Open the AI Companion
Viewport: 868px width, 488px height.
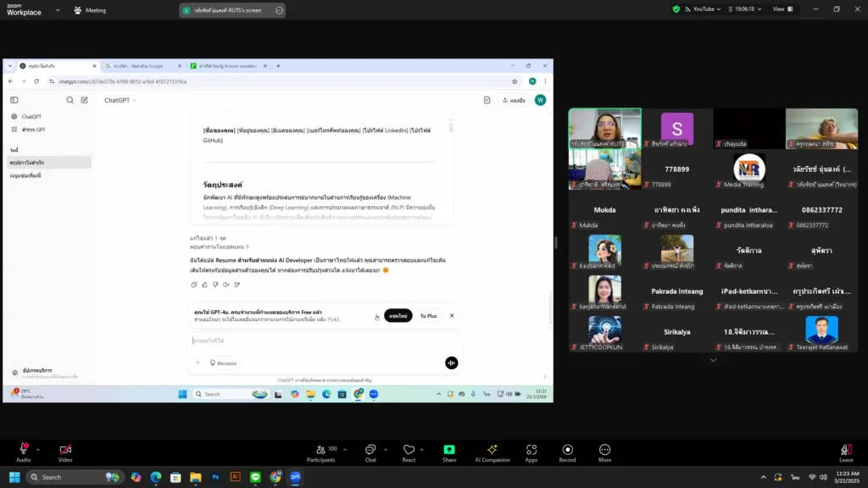(x=492, y=452)
